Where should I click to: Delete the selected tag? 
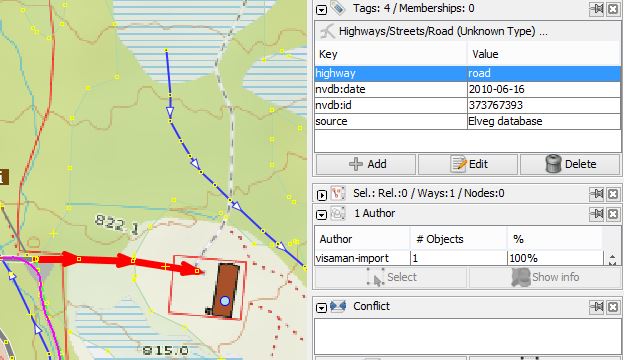click(570, 164)
